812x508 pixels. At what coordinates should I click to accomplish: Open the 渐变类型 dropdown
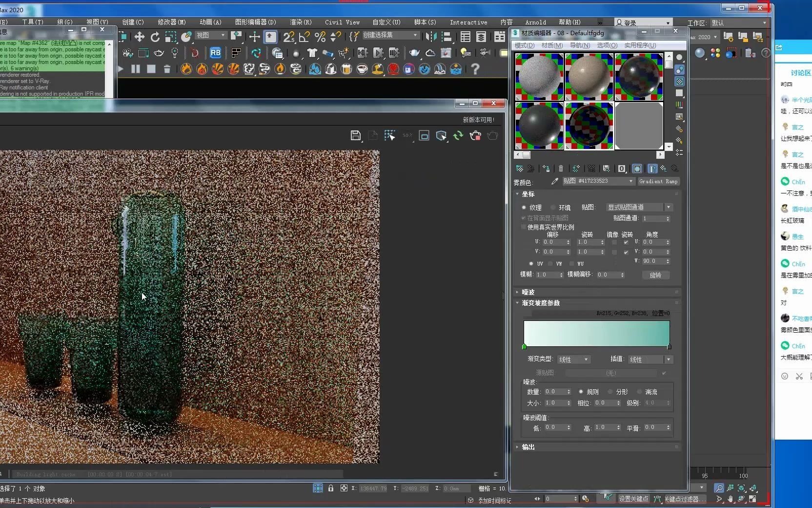[x=574, y=360]
